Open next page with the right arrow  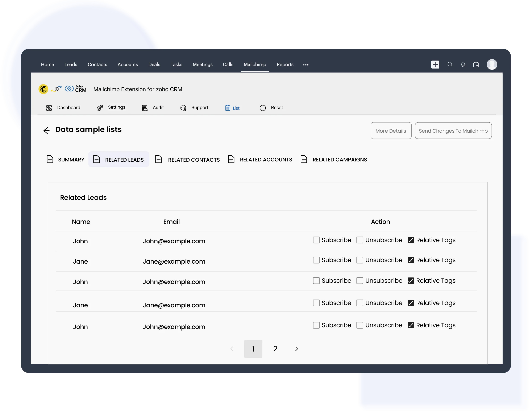[296, 349]
